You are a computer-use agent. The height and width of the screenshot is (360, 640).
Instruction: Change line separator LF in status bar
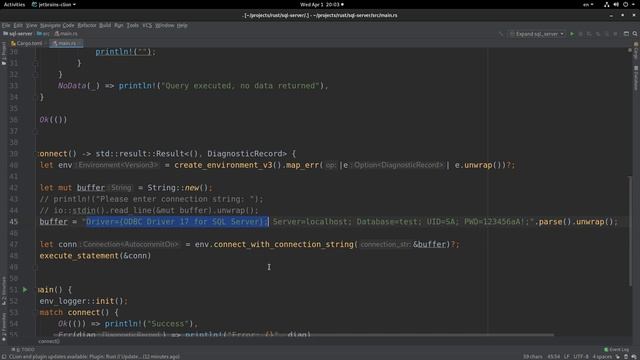pyautogui.click(x=567, y=357)
